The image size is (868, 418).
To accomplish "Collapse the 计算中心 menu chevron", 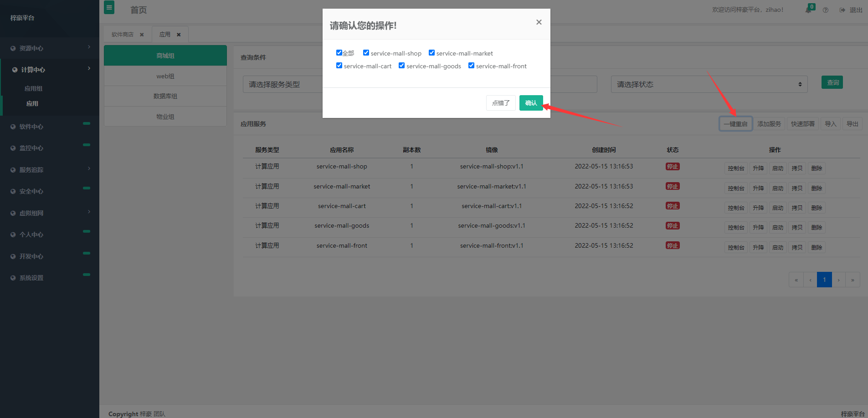I will (89, 68).
